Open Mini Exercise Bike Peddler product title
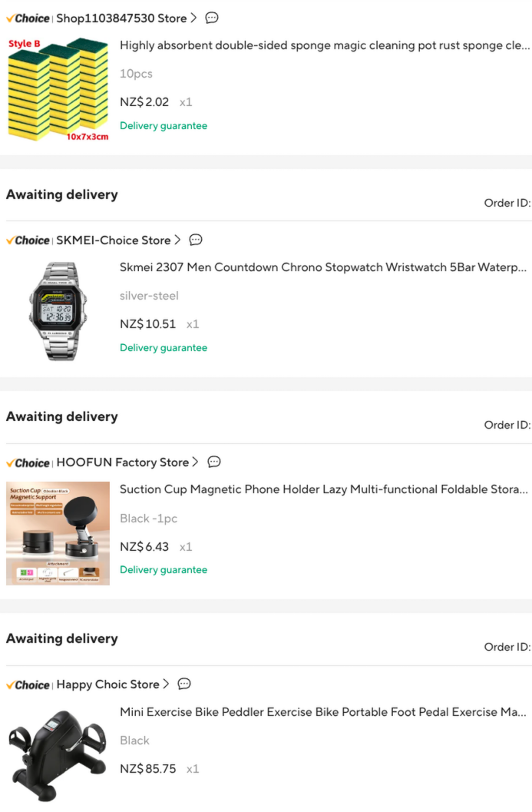The image size is (532, 812). [x=323, y=712]
